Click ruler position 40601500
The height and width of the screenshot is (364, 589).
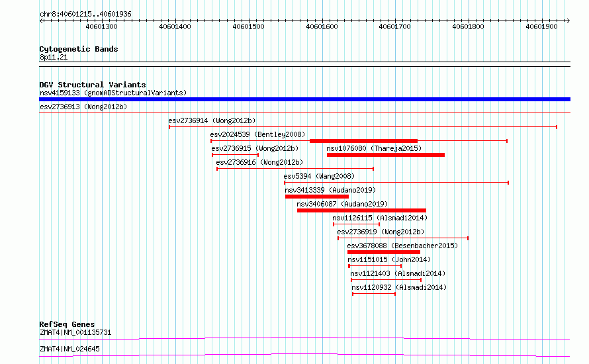coord(248,26)
